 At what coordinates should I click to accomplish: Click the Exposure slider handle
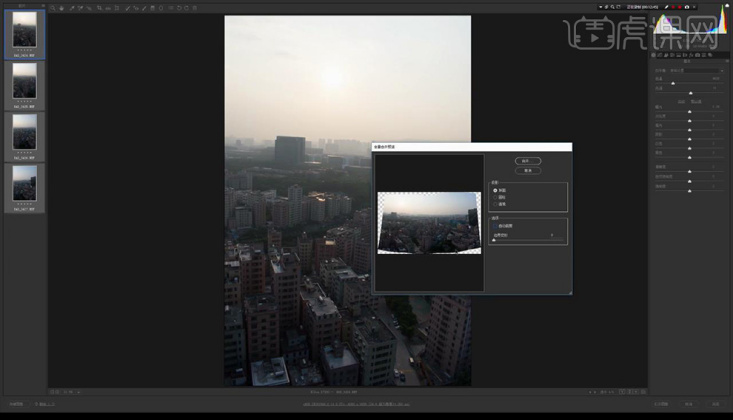coord(690,112)
